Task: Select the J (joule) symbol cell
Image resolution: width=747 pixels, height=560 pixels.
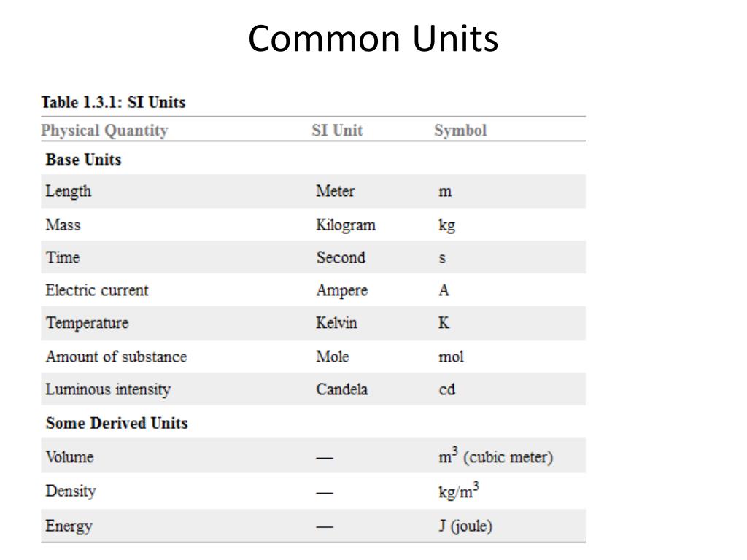Action: (465, 526)
